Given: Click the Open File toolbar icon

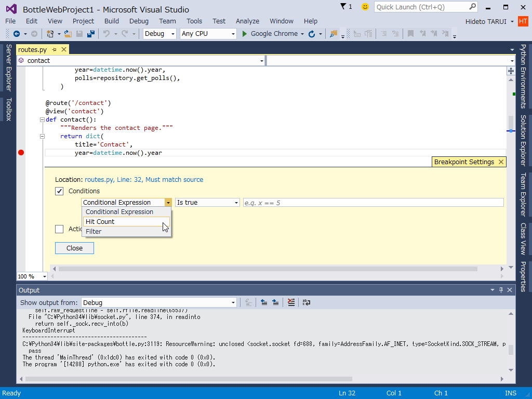Looking at the screenshot, I should point(68,34).
